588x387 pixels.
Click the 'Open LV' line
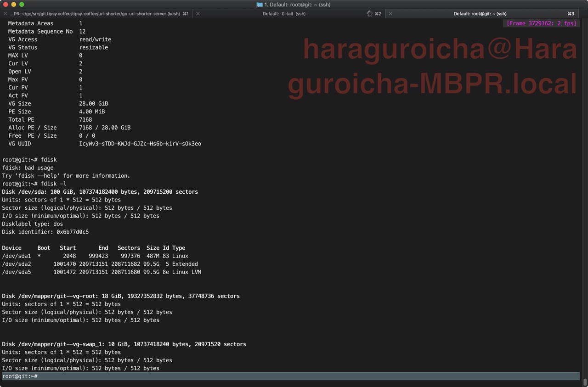[45, 72]
